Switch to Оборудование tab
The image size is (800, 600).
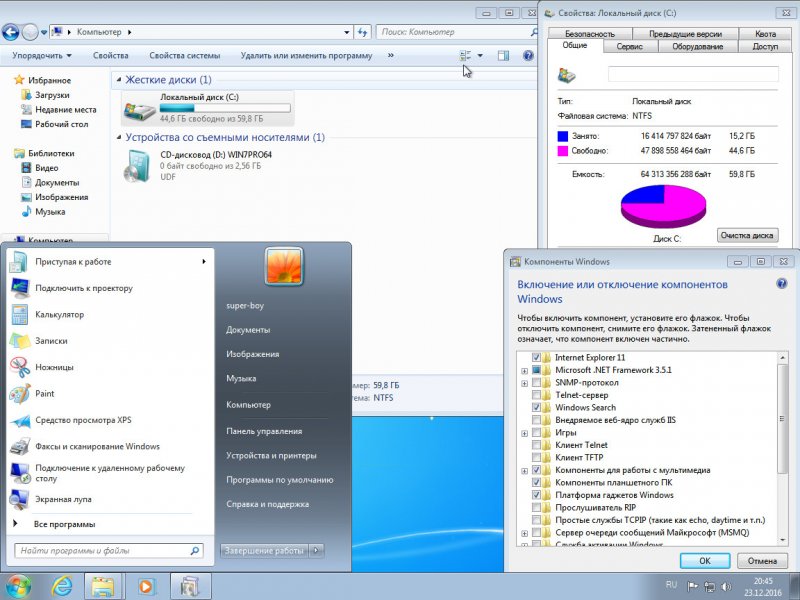(x=697, y=46)
